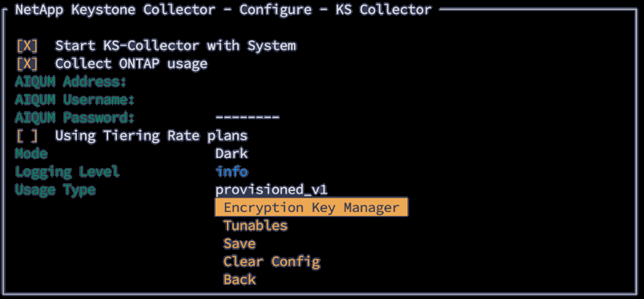The image size is (644, 299).
Task: Change the provisioned_v1 Usage Type value
Action: click(x=271, y=189)
